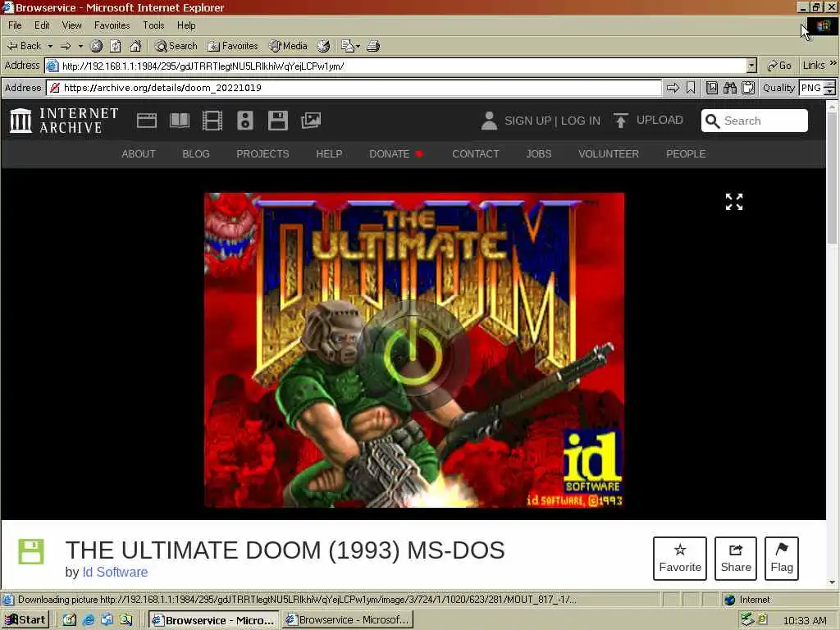Click the UPLOAD link
The image size is (840, 630).
(648, 120)
